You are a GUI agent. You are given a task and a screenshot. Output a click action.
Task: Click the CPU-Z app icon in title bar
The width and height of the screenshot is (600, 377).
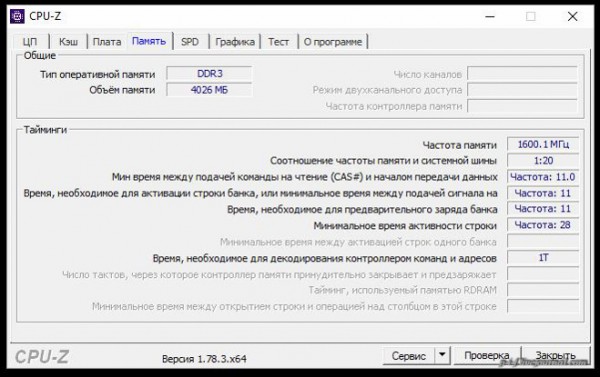(x=17, y=16)
